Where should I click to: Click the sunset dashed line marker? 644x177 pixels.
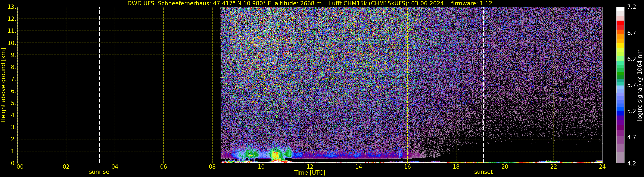tap(483, 85)
